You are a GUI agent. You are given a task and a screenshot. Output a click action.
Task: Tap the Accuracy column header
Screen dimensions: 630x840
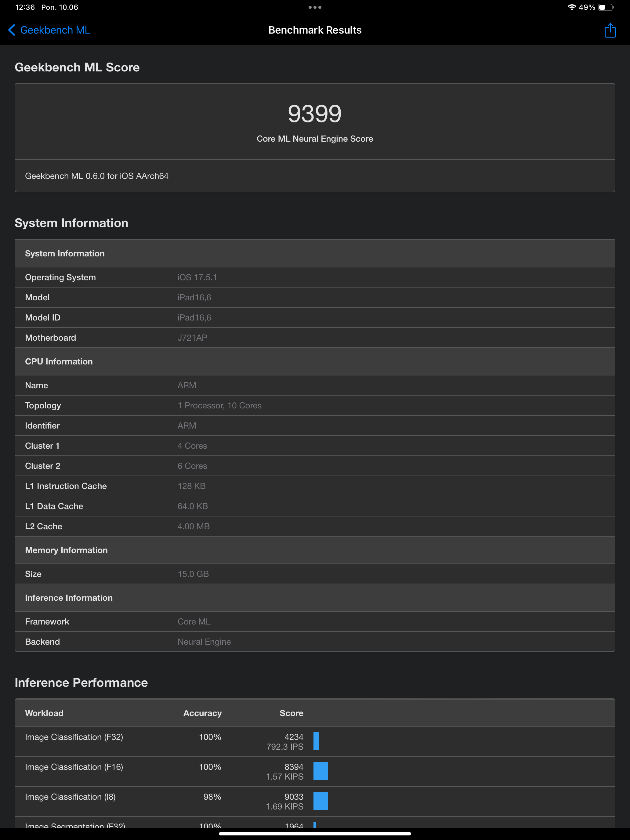[x=202, y=713]
